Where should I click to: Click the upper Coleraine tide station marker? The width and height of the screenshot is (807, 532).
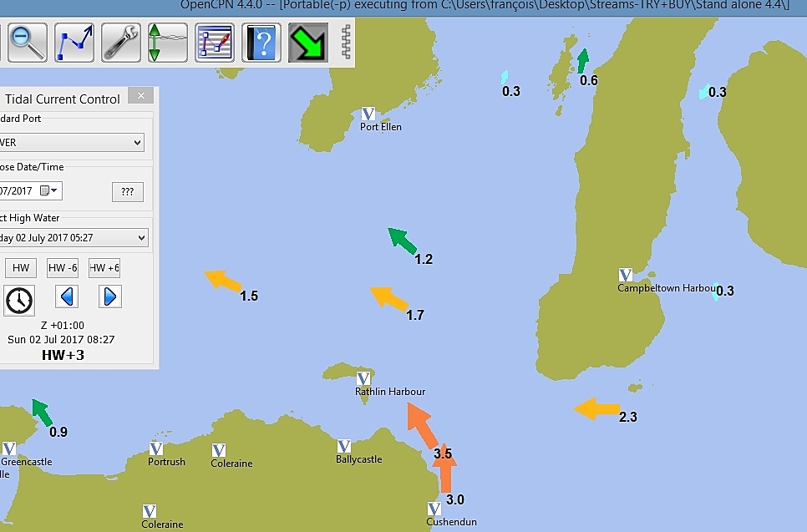point(219,450)
